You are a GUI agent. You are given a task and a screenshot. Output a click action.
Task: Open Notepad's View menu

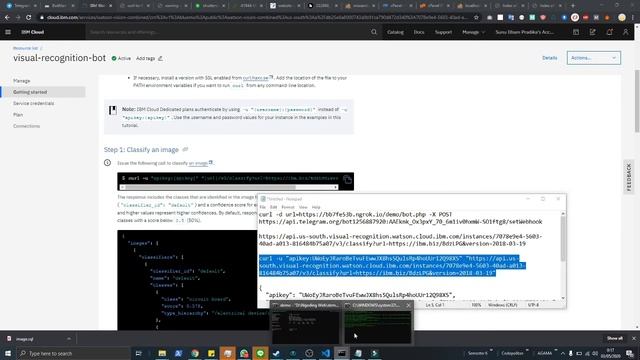303,207
